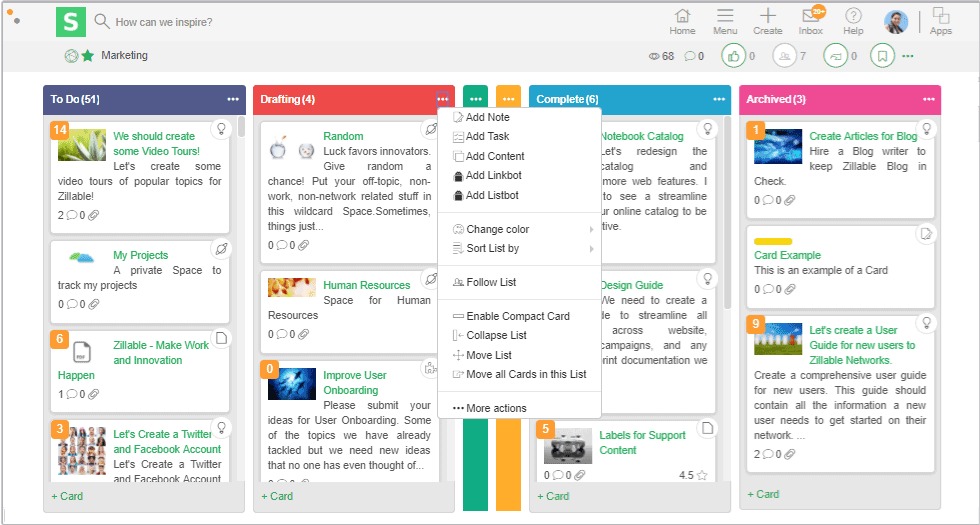Click Labels for Support Content thumbnail
This screenshot has width=980, height=525.
click(x=568, y=446)
